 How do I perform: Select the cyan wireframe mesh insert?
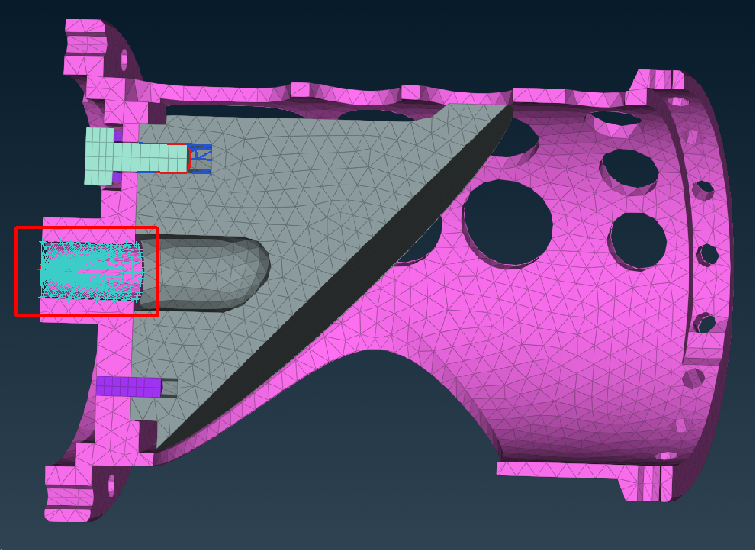pyautogui.click(x=92, y=271)
